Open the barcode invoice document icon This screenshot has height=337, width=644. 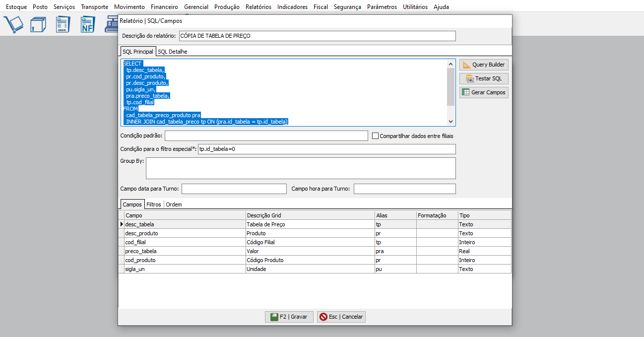(x=63, y=24)
